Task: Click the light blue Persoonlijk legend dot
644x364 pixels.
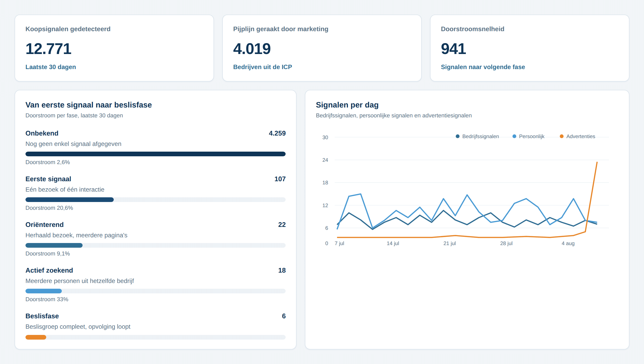Action: click(514, 136)
